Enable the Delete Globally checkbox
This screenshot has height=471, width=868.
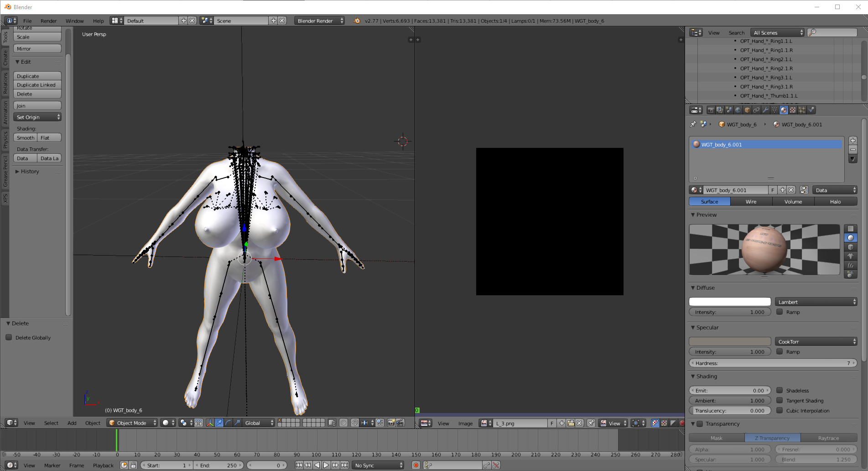point(9,338)
